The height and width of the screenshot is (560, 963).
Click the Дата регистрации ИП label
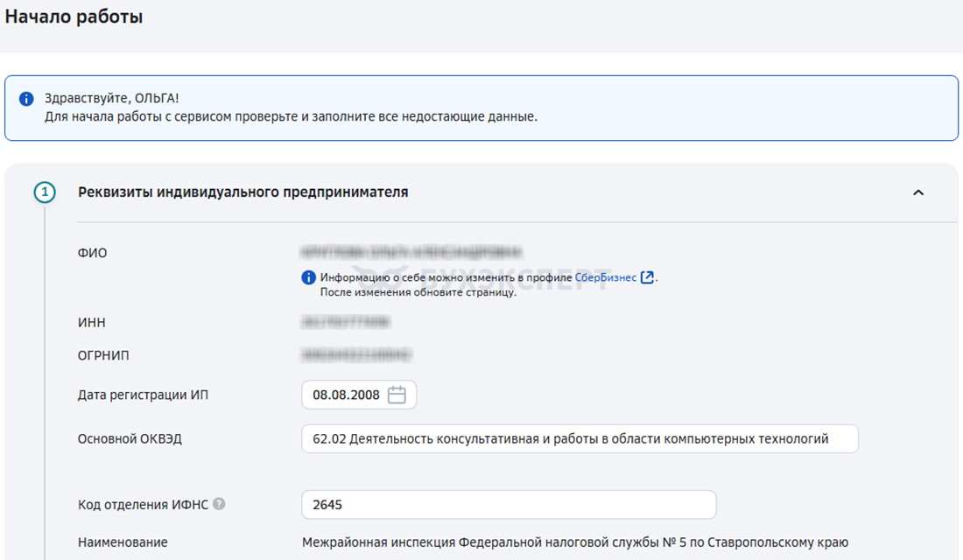pyautogui.click(x=143, y=395)
